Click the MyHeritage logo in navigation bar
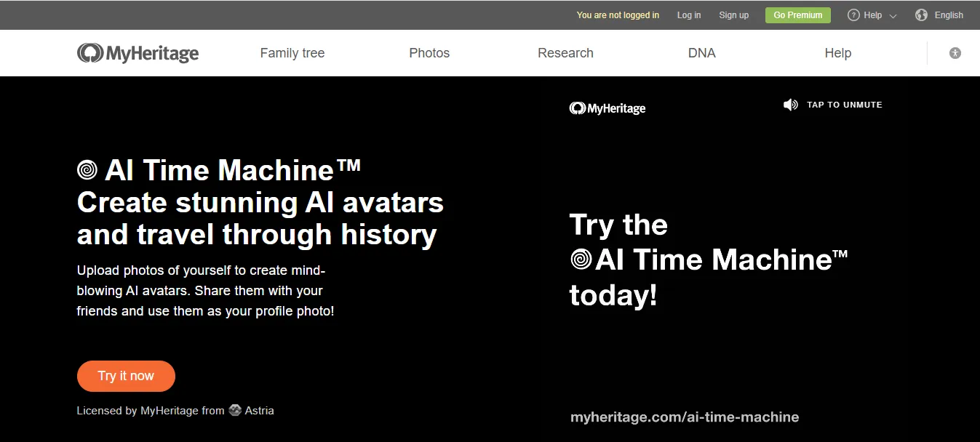The width and height of the screenshot is (980, 442). (138, 53)
